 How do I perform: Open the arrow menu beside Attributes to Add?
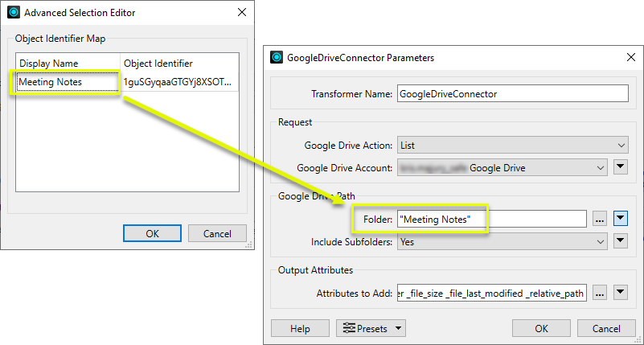pos(620,294)
